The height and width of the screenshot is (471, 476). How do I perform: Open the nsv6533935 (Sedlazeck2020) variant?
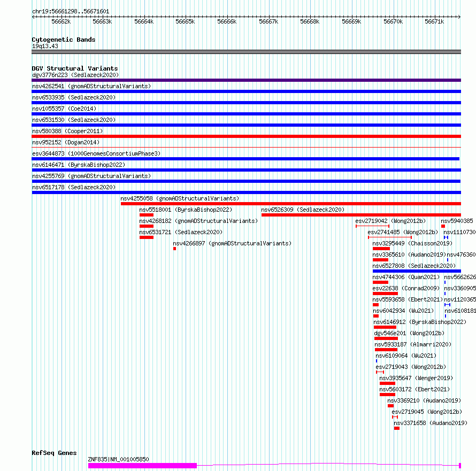point(74,97)
